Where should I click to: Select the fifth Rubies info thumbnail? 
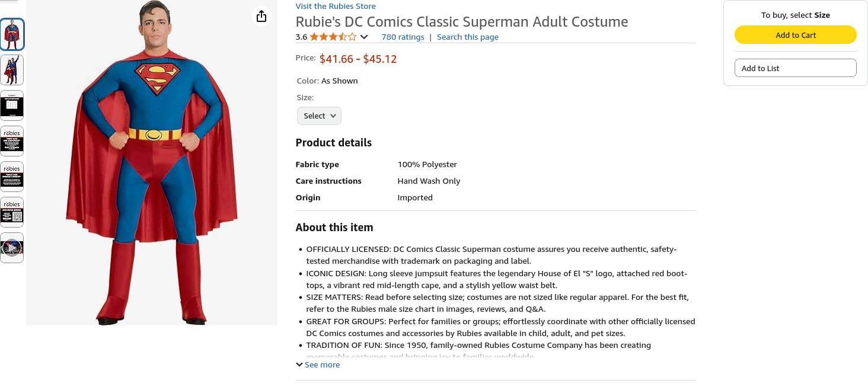point(12,177)
